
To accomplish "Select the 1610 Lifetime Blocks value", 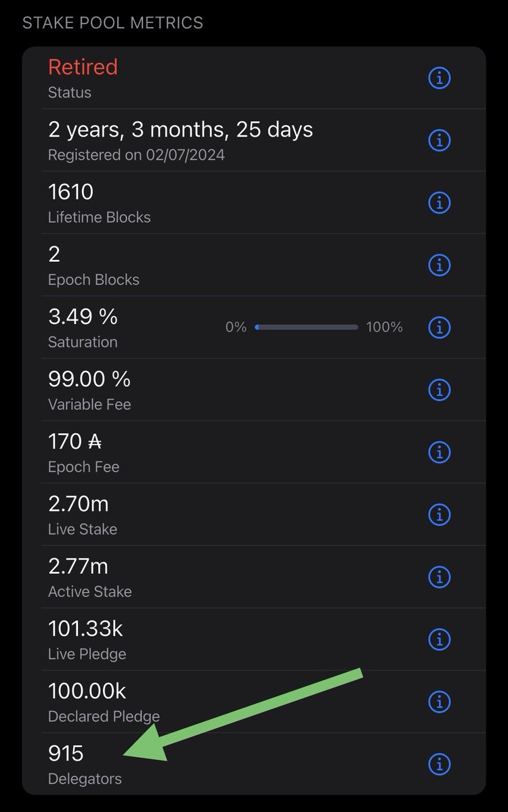I will [x=70, y=192].
